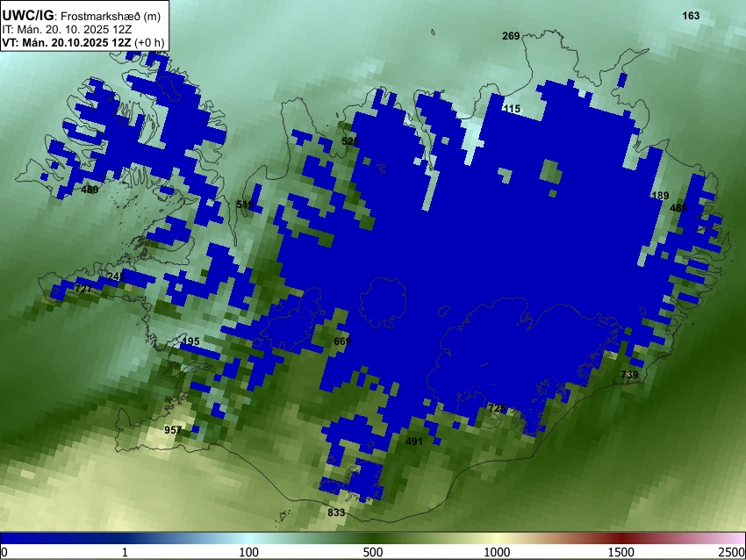The width and height of the screenshot is (746, 560).
Task: Click the map value 489
Action: [x=678, y=208]
